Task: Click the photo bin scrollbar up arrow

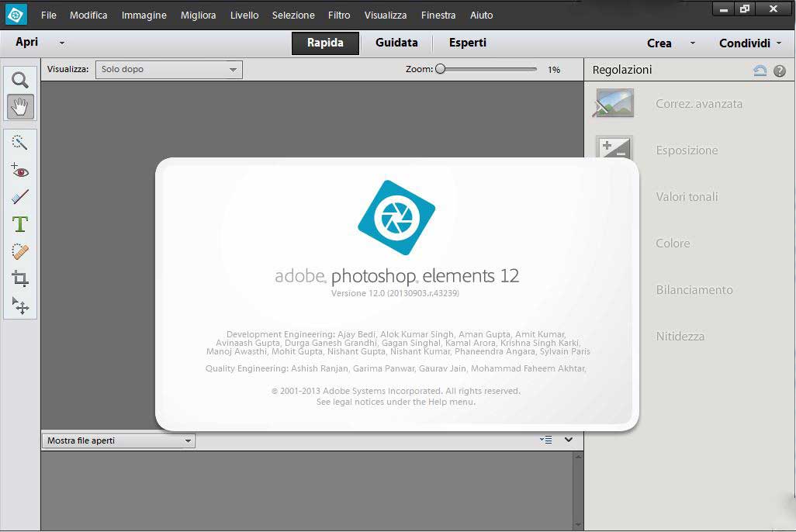Action: point(578,457)
